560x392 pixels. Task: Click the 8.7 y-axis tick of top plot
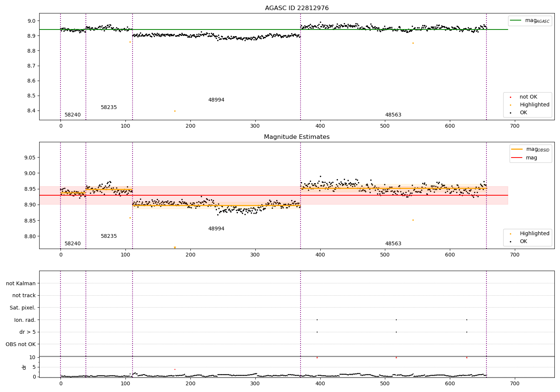[x=32, y=66]
